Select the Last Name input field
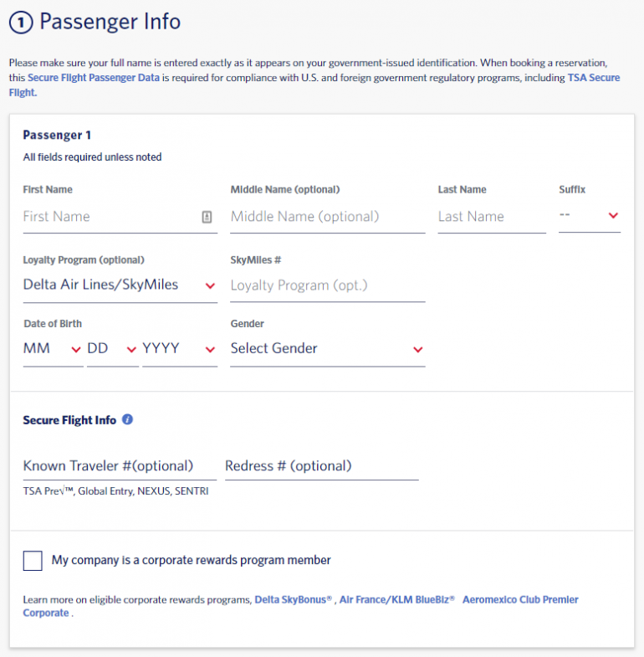The height and width of the screenshot is (657, 644). (491, 217)
